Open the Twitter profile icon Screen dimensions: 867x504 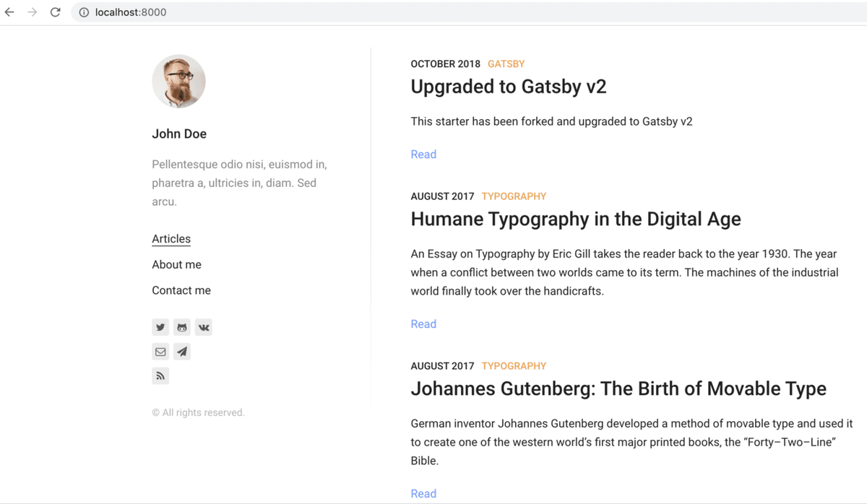tap(160, 327)
